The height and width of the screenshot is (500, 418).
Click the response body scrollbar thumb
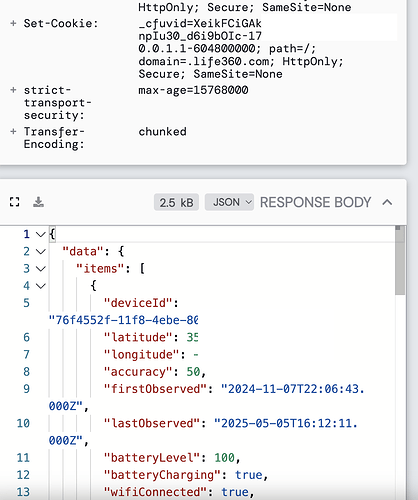tap(400, 261)
